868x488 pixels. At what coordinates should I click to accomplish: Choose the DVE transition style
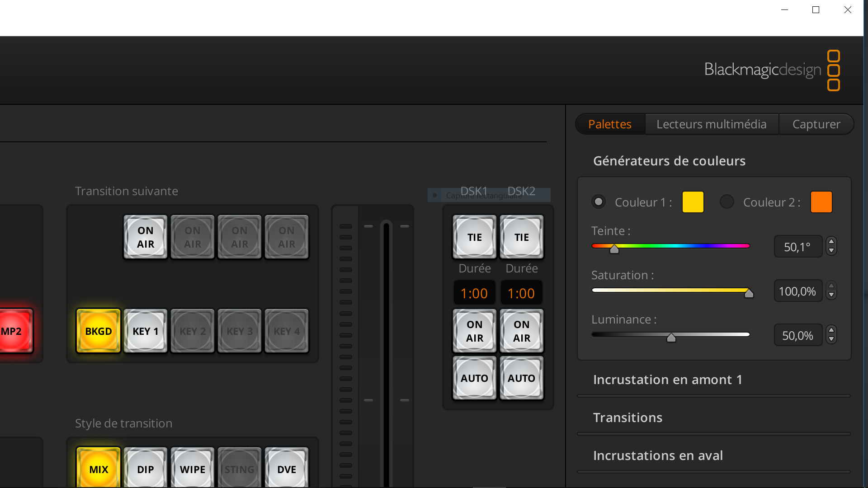click(287, 468)
